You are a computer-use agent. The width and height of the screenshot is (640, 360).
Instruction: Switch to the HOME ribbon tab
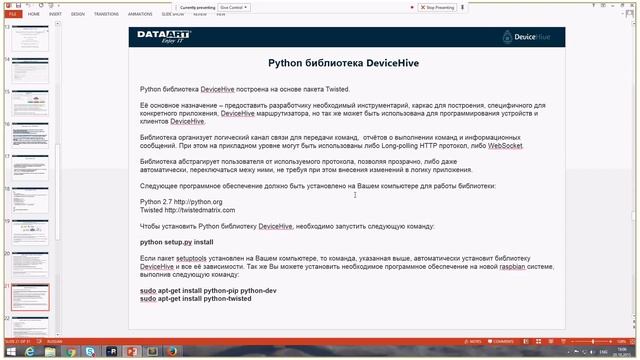coord(34,14)
